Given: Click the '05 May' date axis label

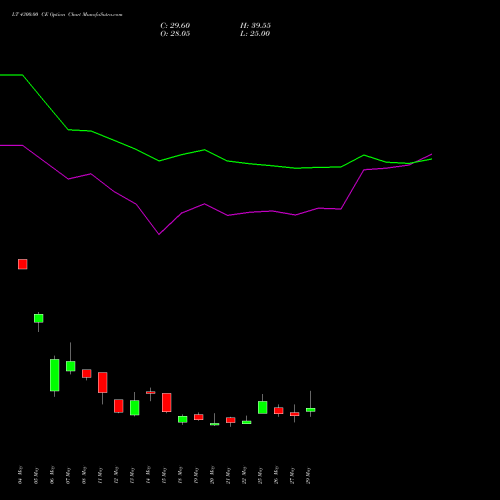Looking at the screenshot, I should click(x=36, y=475).
